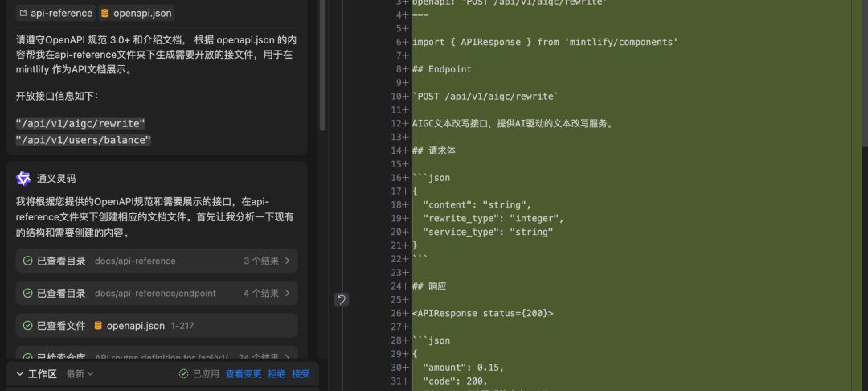Click the undo arrow icon in the editor gutter
The image size is (868, 391).
342,299
